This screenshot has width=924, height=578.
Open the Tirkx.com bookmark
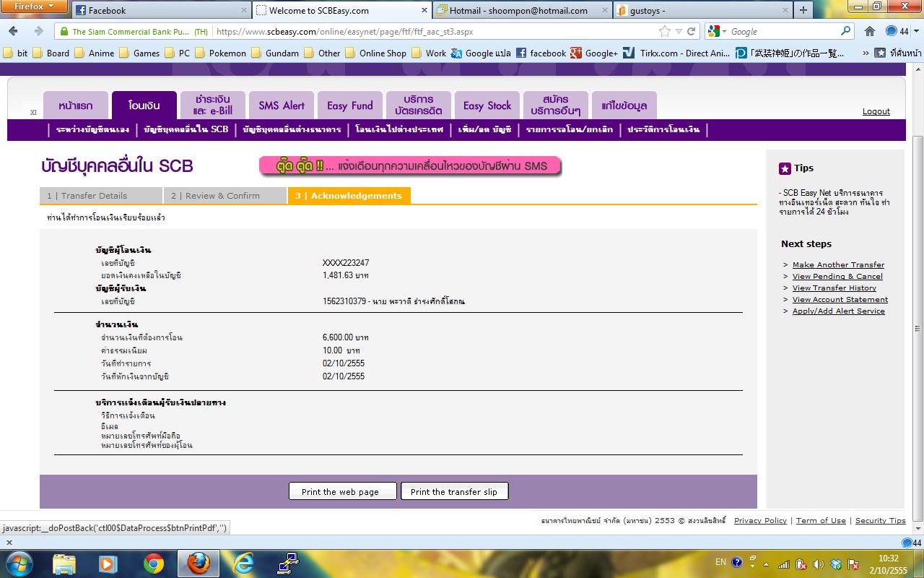point(676,53)
